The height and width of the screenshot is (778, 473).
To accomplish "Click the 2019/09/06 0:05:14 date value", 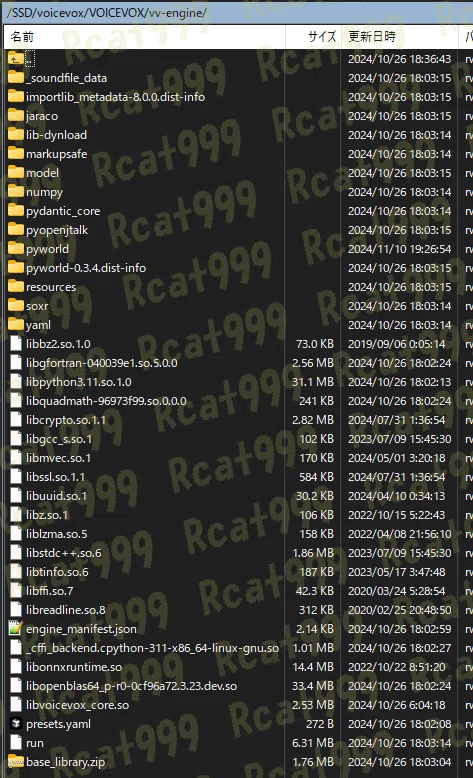I will coord(397,344).
